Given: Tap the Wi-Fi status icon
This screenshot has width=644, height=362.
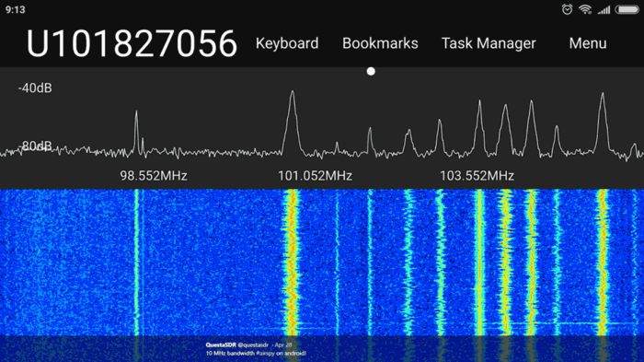Looking at the screenshot, I should coord(585,9).
